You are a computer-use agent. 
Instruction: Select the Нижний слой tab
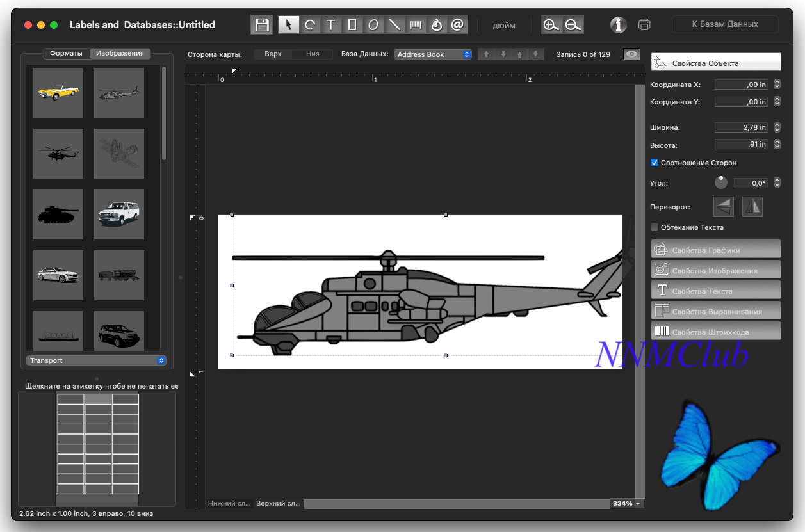pyautogui.click(x=229, y=504)
